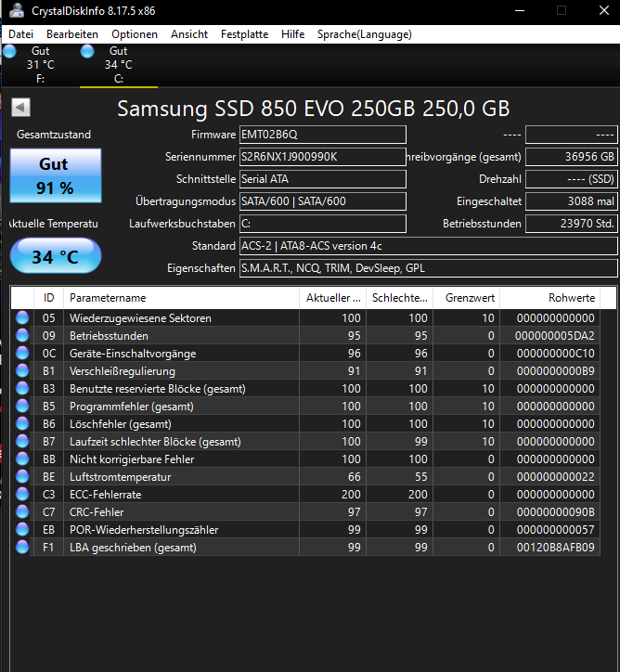620x672 pixels.
Task: Open the Datei menu
Action: click(x=21, y=34)
